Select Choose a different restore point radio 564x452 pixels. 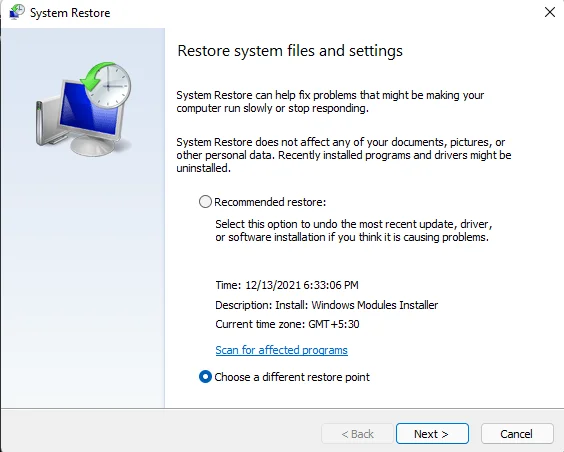pyautogui.click(x=205, y=377)
